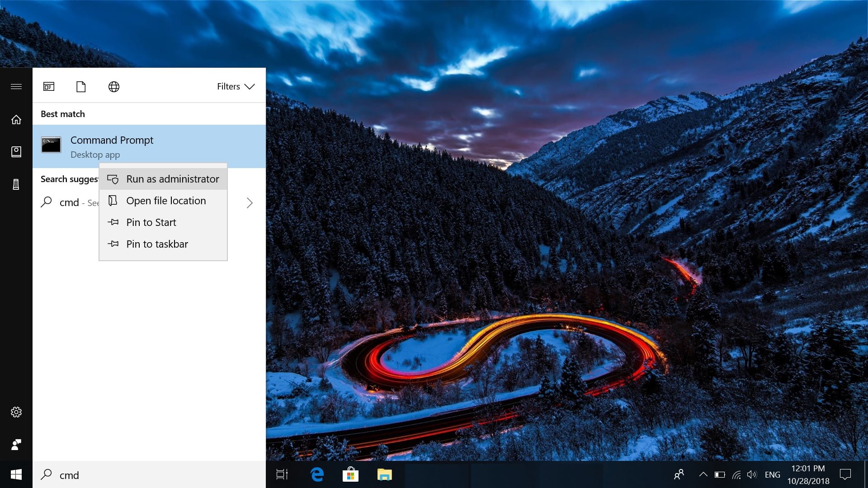Expand the hamburger menu in search sidebar
Image resolution: width=868 pixels, height=488 pixels.
[x=16, y=86]
